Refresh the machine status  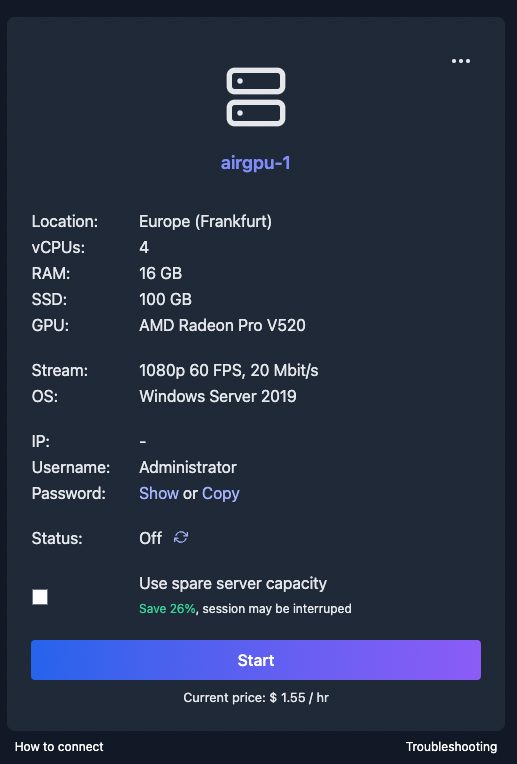(181, 537)
